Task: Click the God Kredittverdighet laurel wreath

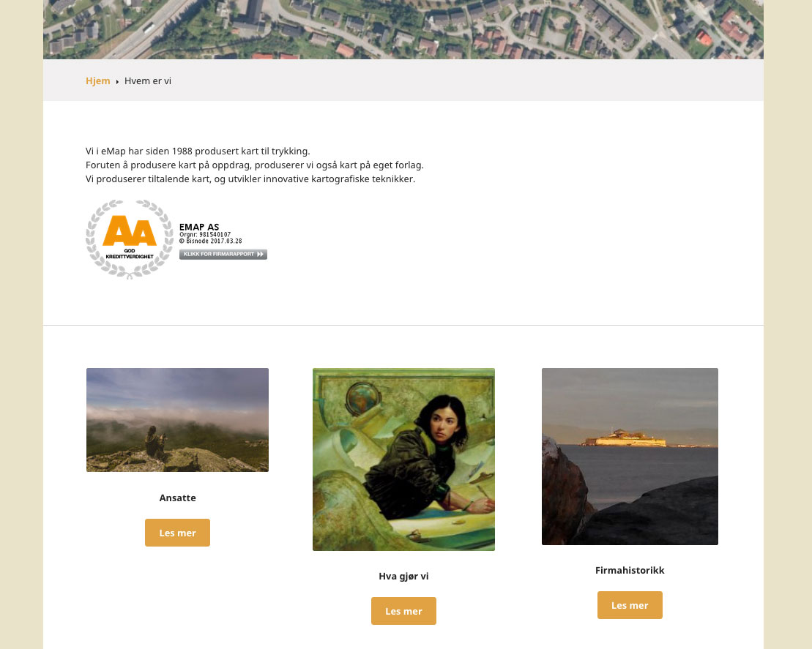Action: (130, 239)
